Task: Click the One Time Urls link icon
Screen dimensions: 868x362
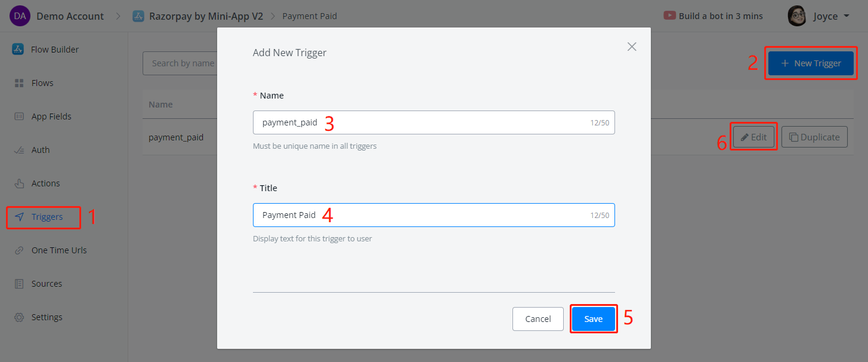Action: (18, 250)
